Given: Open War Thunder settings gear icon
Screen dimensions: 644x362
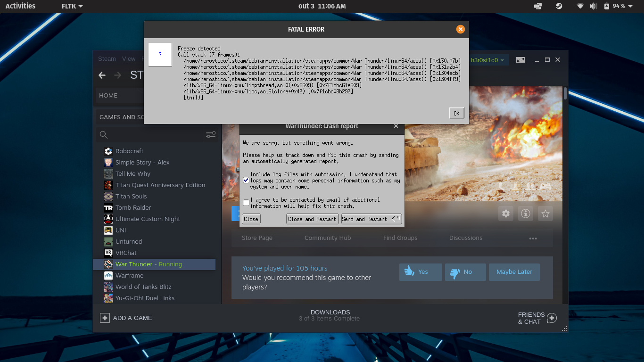Looking at the screenshot, I should [x=506, y=214].
